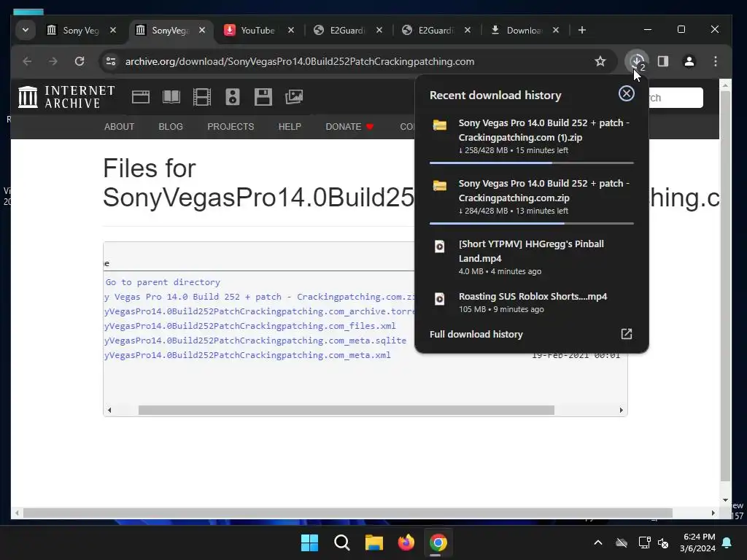The width and height of the screenshot is (747, 560).
Task: Open the _meta.sqlite file link
Action: coord(255,341)
